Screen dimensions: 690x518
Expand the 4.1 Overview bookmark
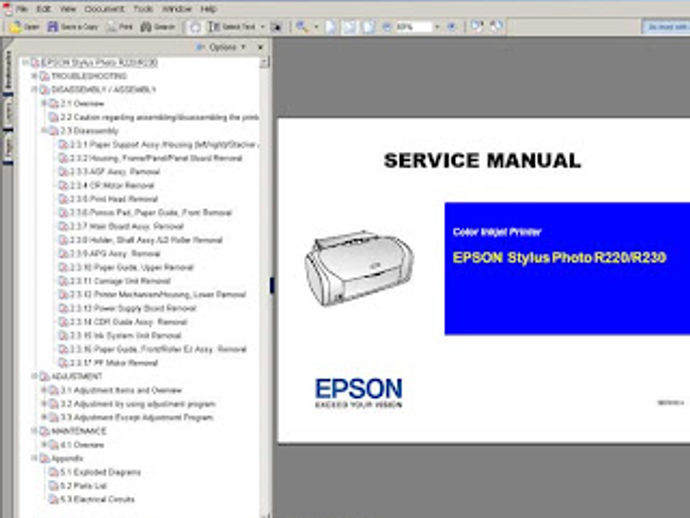tap(44, 445)
